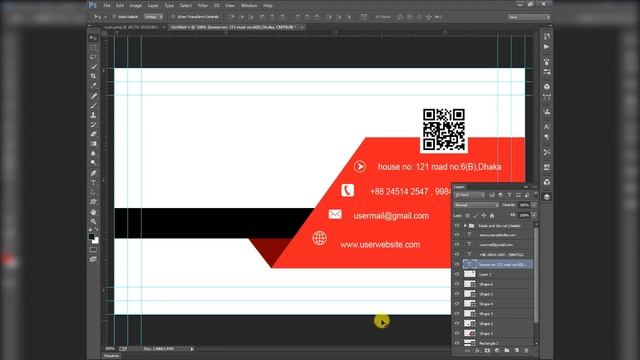Image resolution: width=640 pixels, height=360 pixels.
Task: Open the layer styles fx icon
Action: point(477,351)
